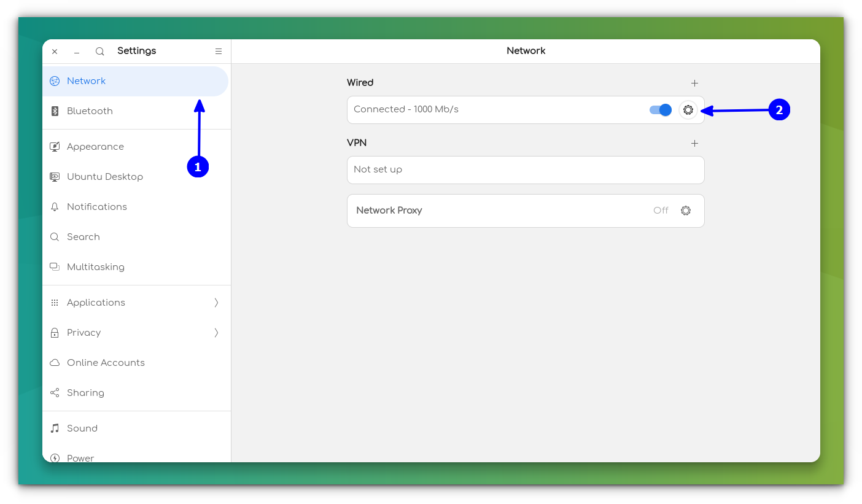Open the wired connection gear settings
This screenshot has height=504, width=862.
pyautogui.click(x=688, y=110)
